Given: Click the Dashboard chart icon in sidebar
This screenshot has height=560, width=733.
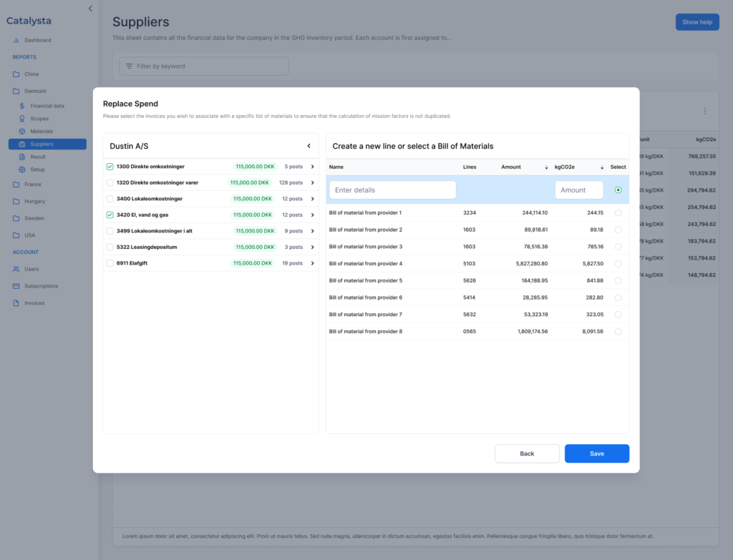Looking at the screenshot, I should pos(16,40).
